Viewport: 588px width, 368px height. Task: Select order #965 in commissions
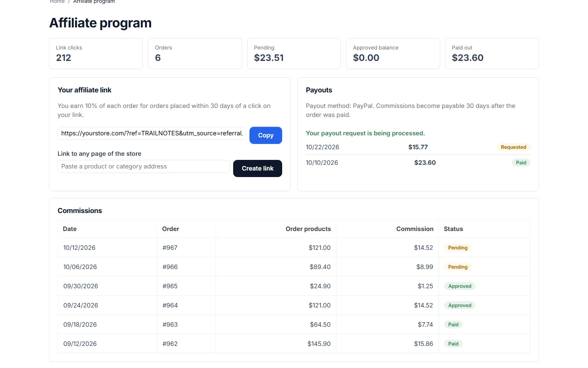170,286
